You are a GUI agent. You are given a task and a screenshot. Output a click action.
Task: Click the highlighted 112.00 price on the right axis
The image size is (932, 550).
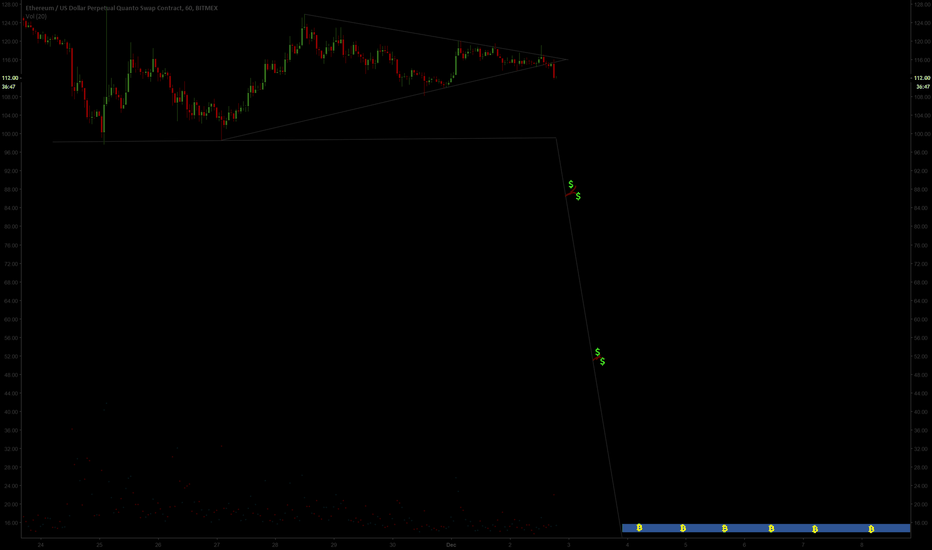click(x=922, y=78)
